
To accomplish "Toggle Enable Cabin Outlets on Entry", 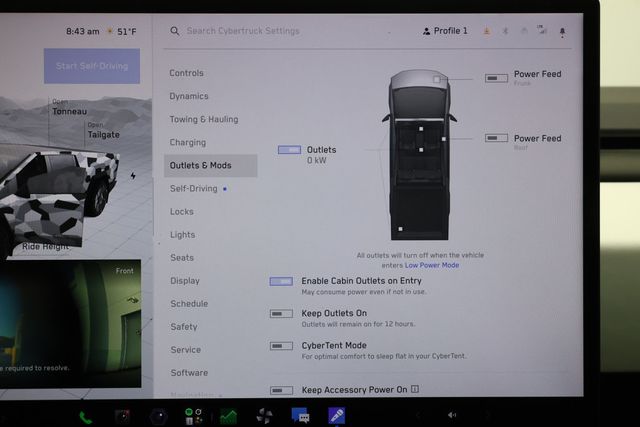I will click(x=281, y=281).
